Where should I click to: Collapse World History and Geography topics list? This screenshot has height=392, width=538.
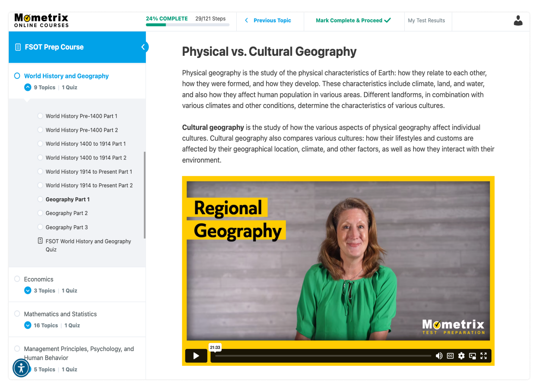[28, 87]
